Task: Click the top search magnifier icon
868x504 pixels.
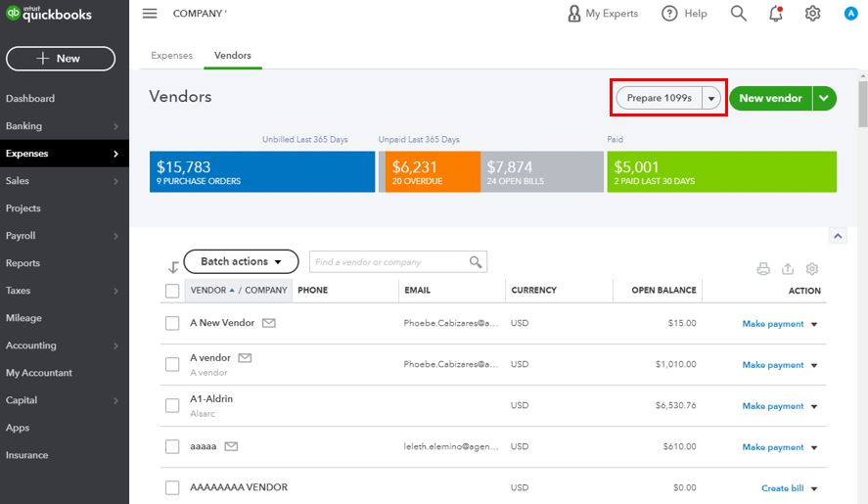Action: [739, 14]
